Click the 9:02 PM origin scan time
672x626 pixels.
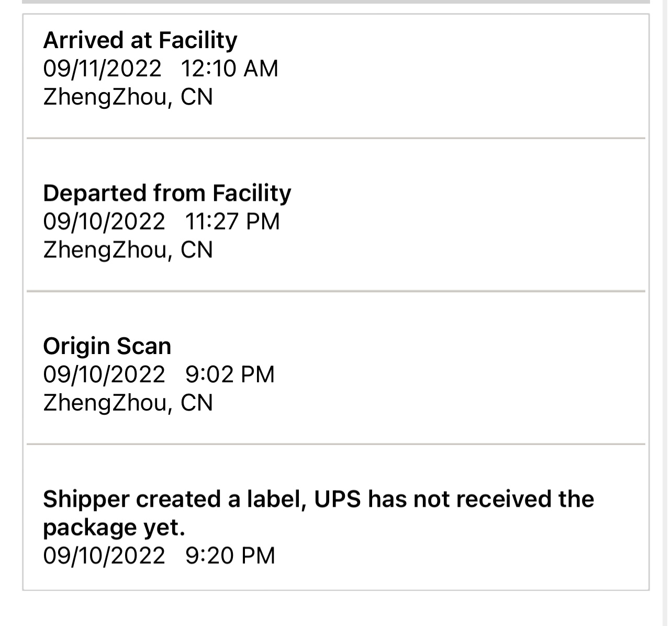click(x=230, y=374)
